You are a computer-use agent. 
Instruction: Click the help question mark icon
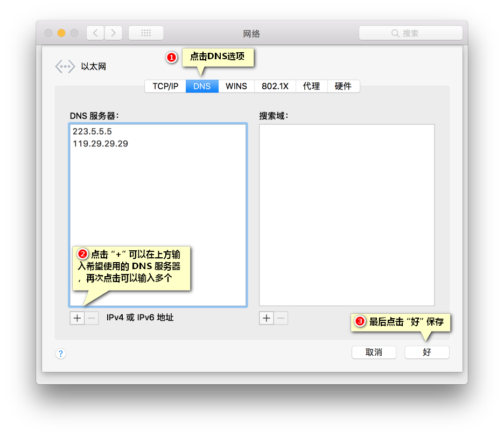click(x=61, y=354)
